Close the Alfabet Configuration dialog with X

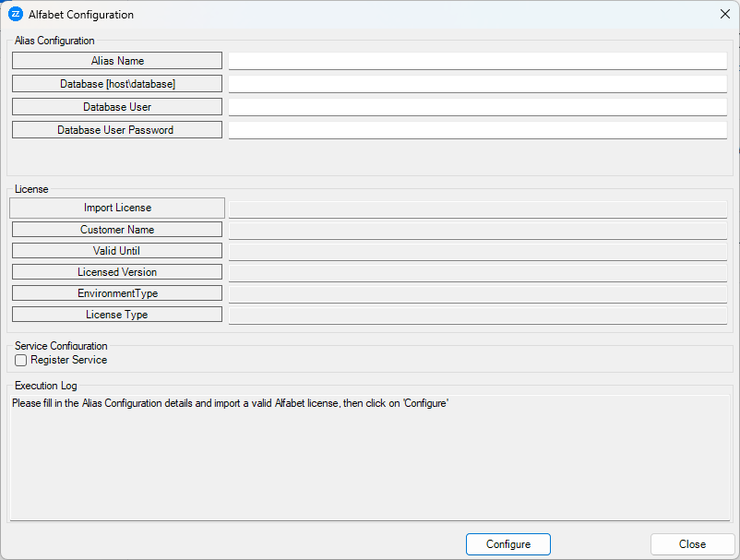pos(724,14)
